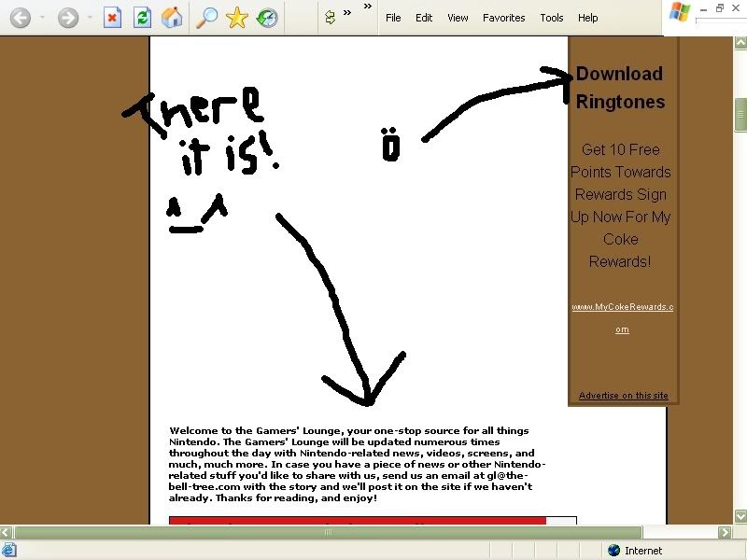This screenshot has width=747, height=560.
Task: Click the vertical scrollbar down arrow
Action: [x=740, y=516]
